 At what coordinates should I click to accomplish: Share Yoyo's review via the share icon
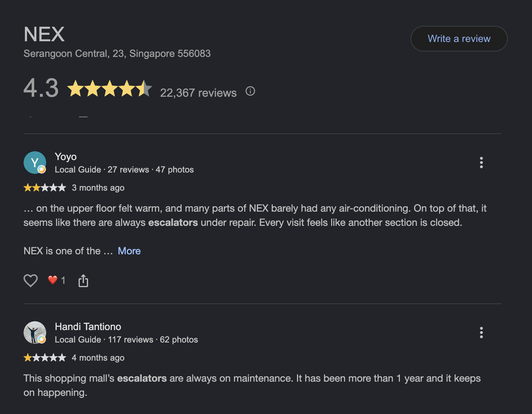pos(83,281)
